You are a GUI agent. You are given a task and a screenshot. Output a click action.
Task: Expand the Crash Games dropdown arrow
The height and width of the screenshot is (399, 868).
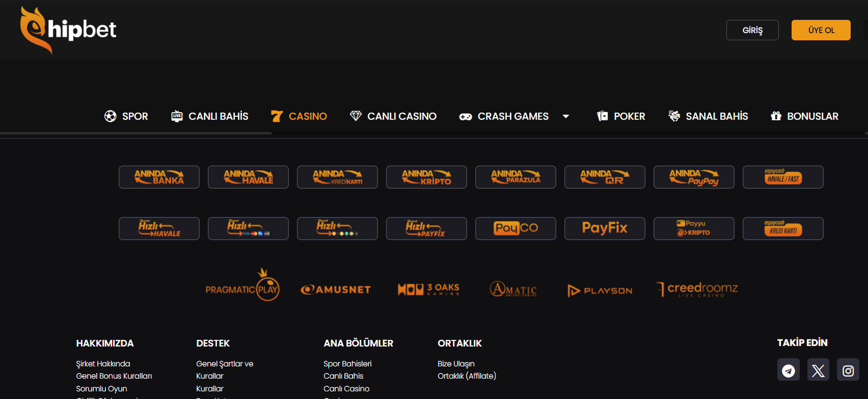point(565,117)
